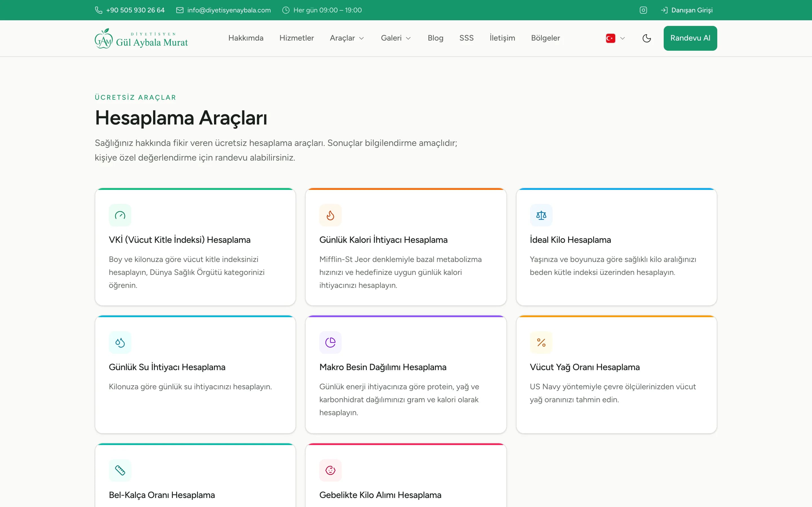This screenshot has height=507, width=812.
Task: Open the Blog menu item
Action: coord(435,38)
